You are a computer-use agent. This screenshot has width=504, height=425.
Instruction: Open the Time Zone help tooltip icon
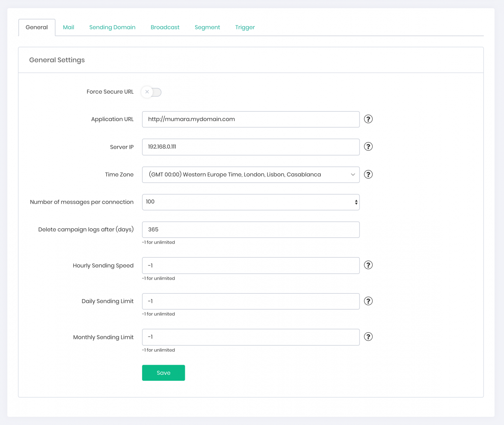(368, 175)
